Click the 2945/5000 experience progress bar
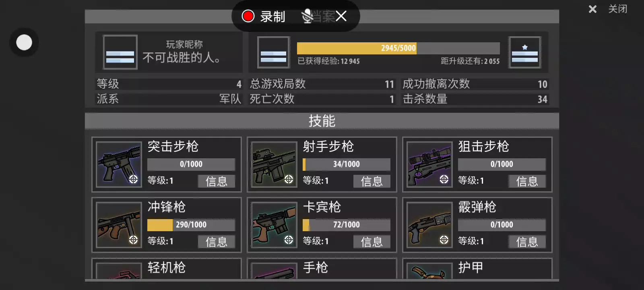The image size is (644, 290). click(x=398, y=48)
